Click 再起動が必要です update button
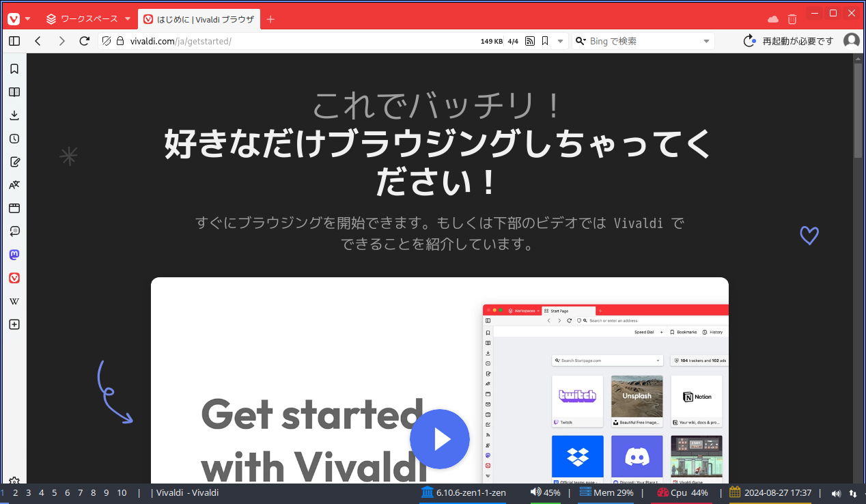Screen dimensions: 866x504 [x=789, y=41]
